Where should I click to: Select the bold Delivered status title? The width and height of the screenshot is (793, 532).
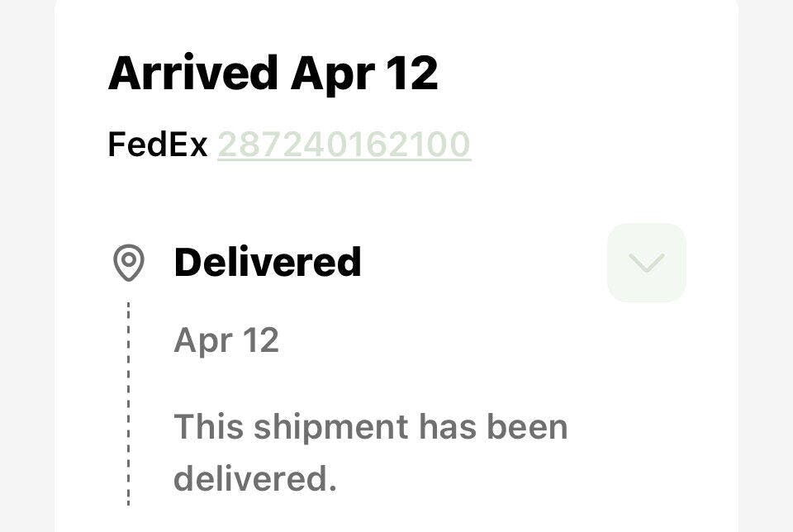[268, 262]
